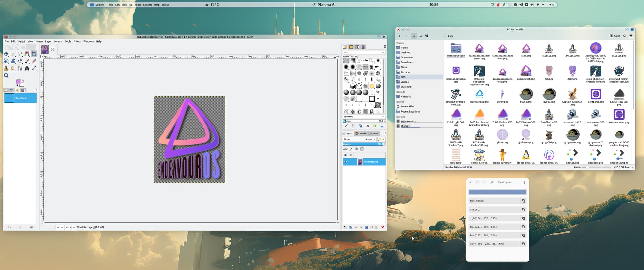This screenshot has width=644, height=270.
Task: Click the pink foreground color swatch
Action: coord(19,82)
